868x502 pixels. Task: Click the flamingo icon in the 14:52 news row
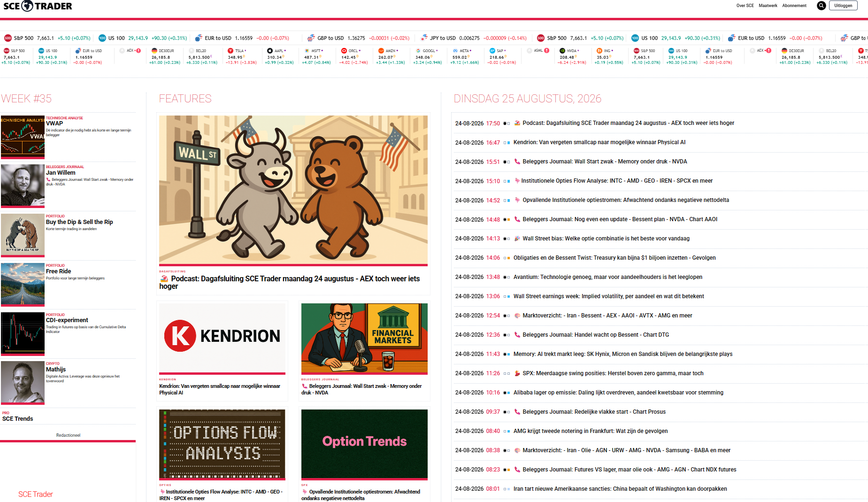[517, 200]
